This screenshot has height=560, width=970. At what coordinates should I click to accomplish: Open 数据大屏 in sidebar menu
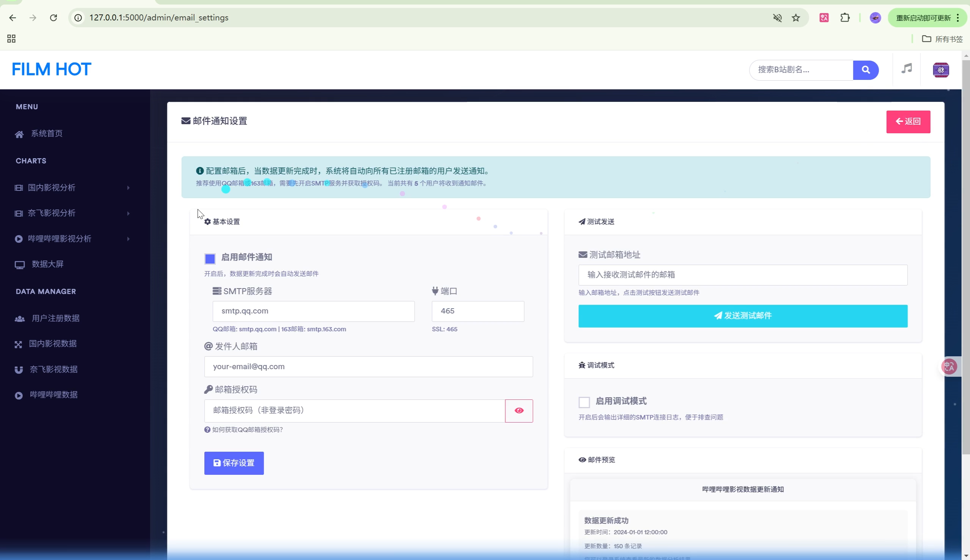pos(47,264)
